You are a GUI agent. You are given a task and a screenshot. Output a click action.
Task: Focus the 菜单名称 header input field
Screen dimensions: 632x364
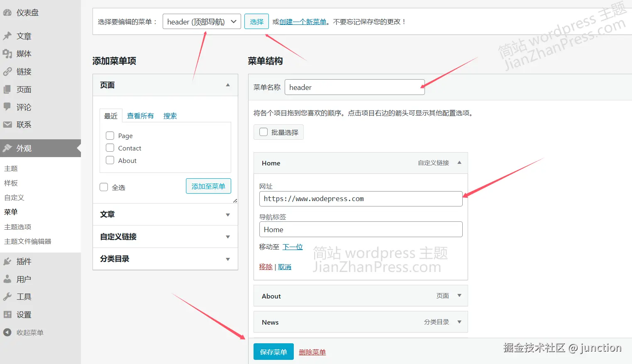coord(355,87)
